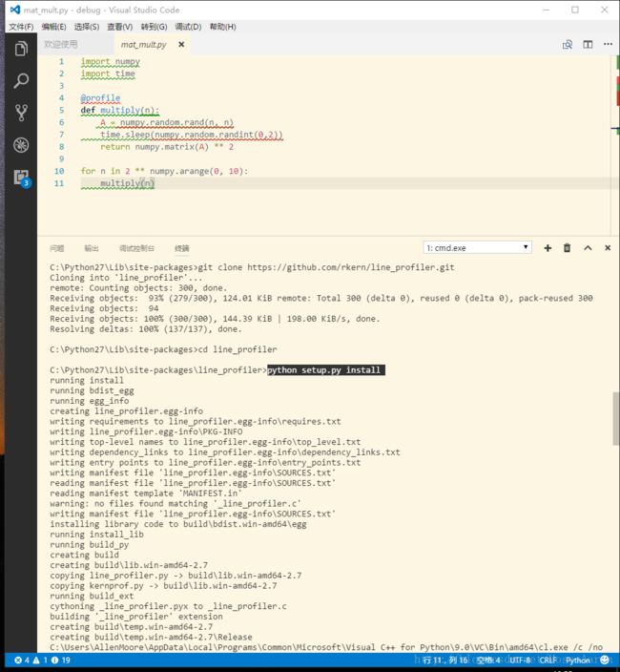Open the 调试(D) menu
The width and height of the screenshot is (620, 672).
coord(188,27)
